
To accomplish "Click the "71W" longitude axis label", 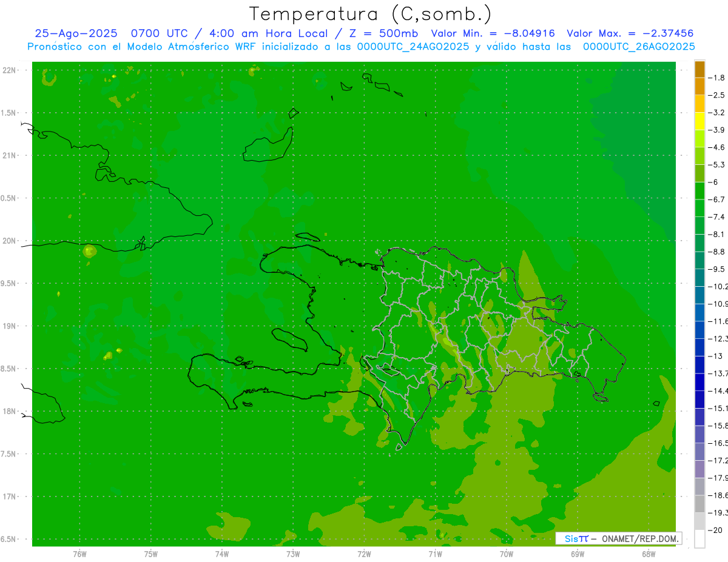I will pyautogui.click(x=435, y=554).
